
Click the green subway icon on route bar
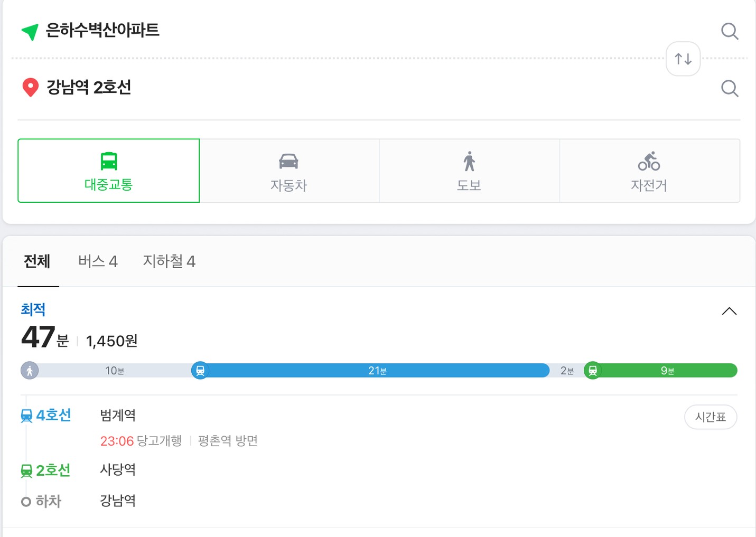(593, 371)
